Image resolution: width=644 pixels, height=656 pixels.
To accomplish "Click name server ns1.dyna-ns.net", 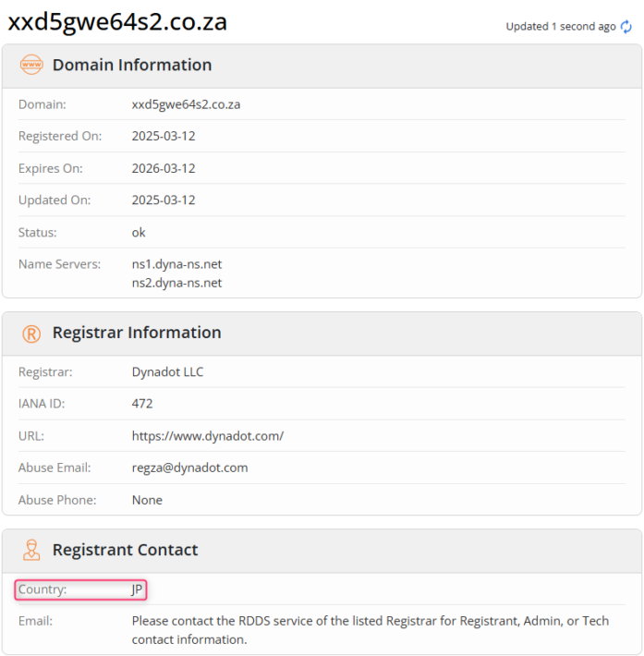I will pos(176,264).
